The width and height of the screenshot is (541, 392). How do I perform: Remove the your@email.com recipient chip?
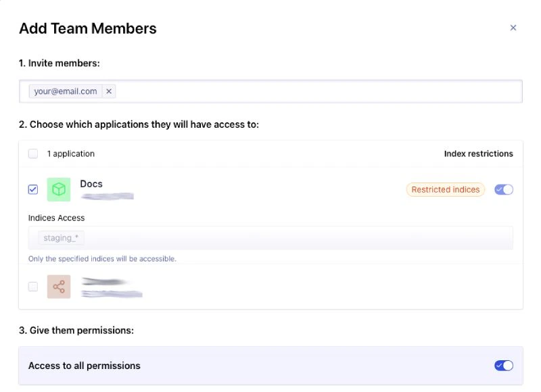coord(109,91)
